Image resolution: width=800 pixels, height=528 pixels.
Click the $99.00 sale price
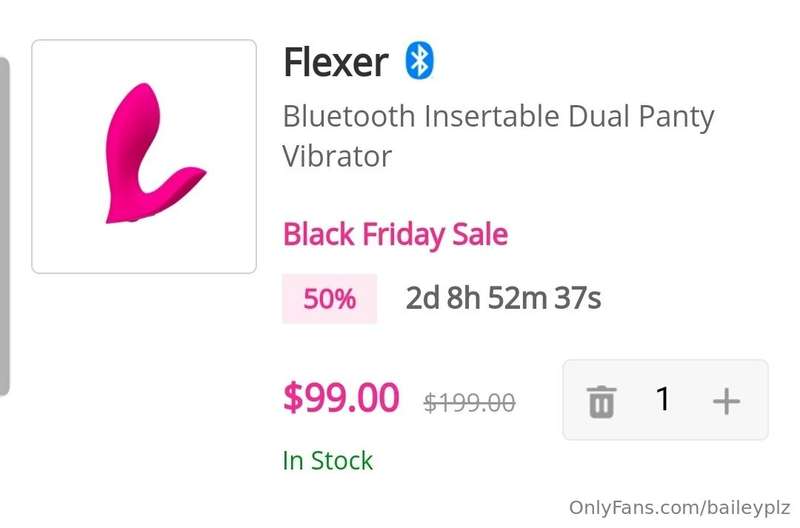tap(341, 397)
